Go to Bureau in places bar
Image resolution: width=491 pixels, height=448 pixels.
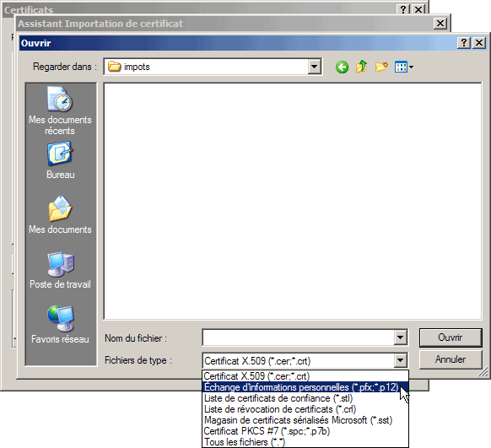[x=60, y=160]
